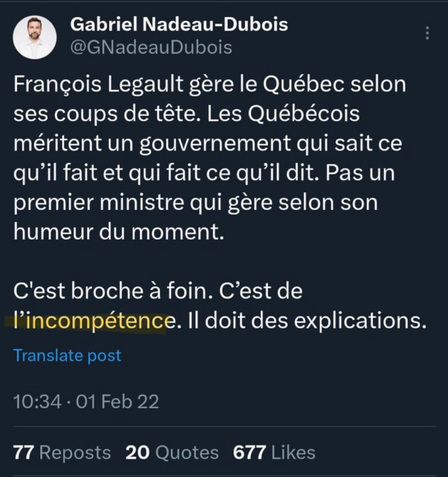Viewport: 448px width, 477px height.
Task: Click Gabriel Nadeau-Dubois's profile picture
Action: [x=35, y=37]
